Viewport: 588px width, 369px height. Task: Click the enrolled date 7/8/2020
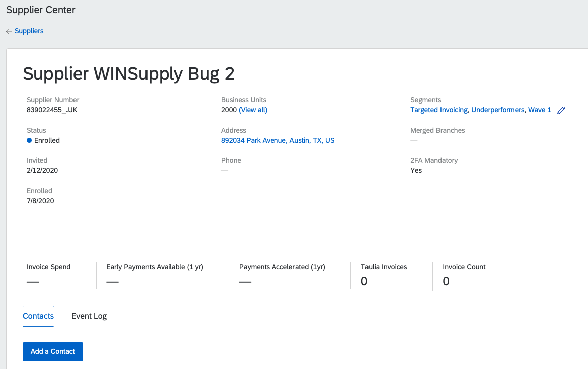(x=40, y=201)
